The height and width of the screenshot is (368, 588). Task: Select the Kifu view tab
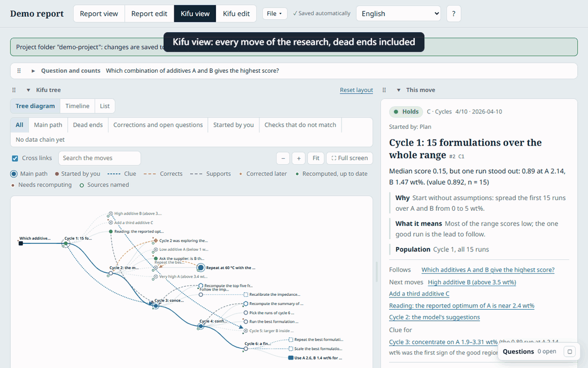coord(195,13)
